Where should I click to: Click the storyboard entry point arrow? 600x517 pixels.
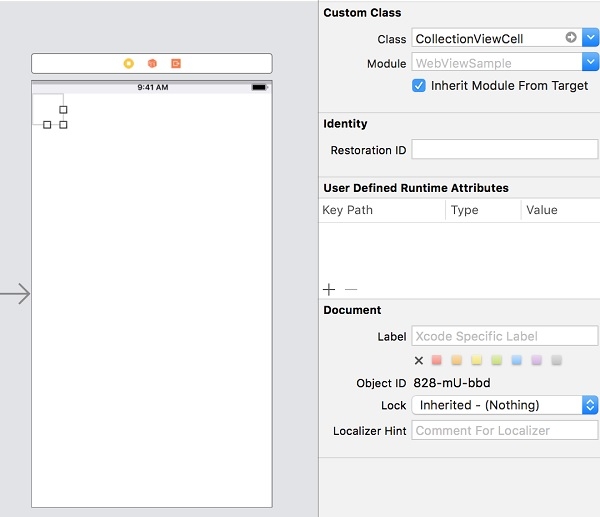16,294
